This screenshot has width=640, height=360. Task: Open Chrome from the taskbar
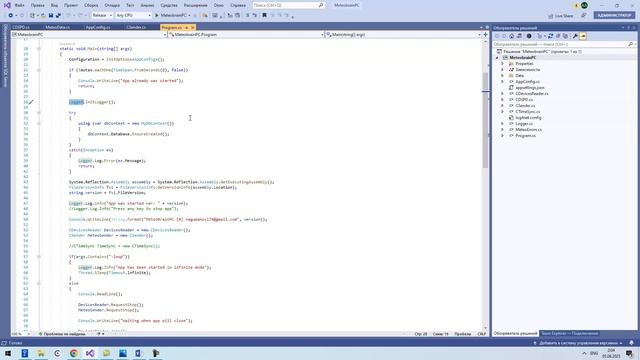pos(74,353)
